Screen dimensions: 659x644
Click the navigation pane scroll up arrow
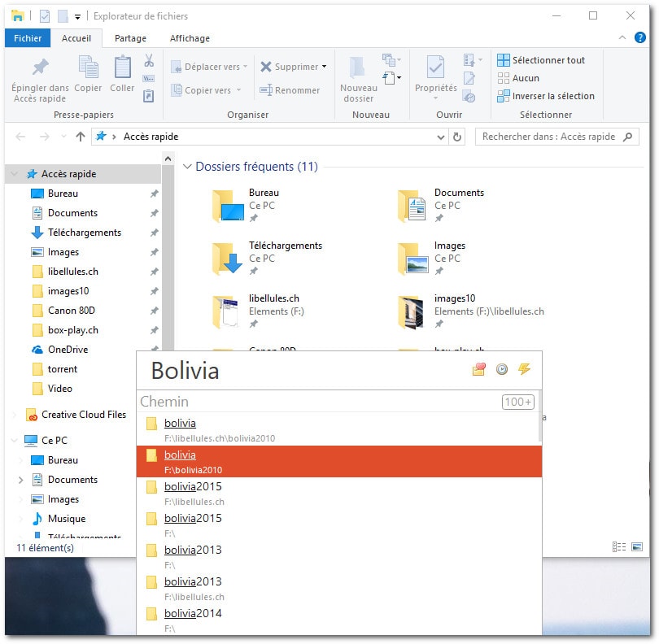click(168, 159)
